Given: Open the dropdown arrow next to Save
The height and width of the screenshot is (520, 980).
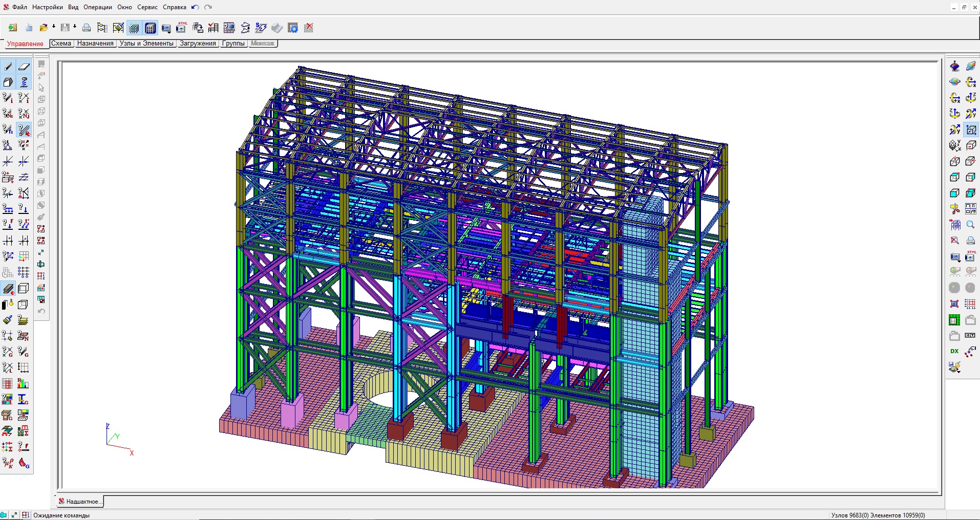Looking at the screenshot, I should [x=75, y=27].
